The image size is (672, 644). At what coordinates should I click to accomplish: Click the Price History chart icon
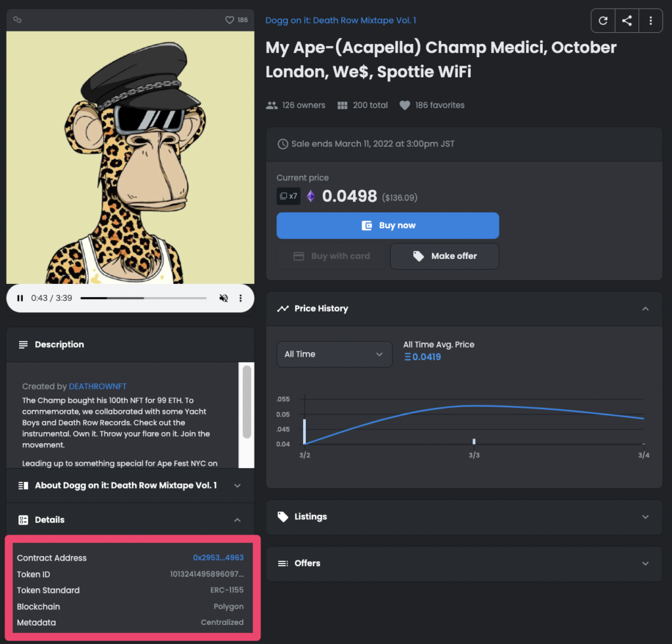click(x=283, y=309)
